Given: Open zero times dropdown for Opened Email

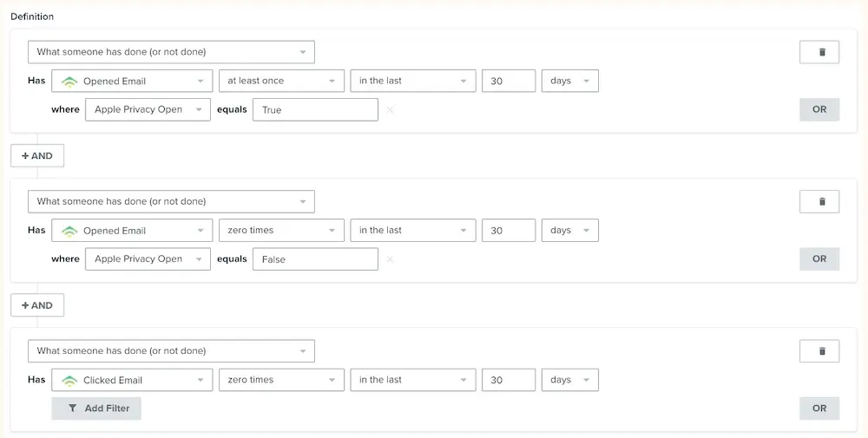Looking at the screenshot, I should (281, 231).
